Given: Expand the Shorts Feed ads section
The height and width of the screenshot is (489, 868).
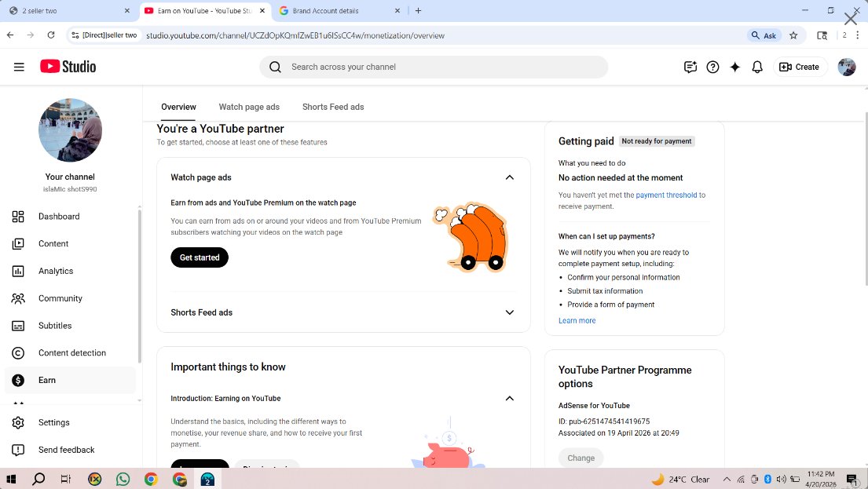Looking at the screenshot, I should point(509,312).
